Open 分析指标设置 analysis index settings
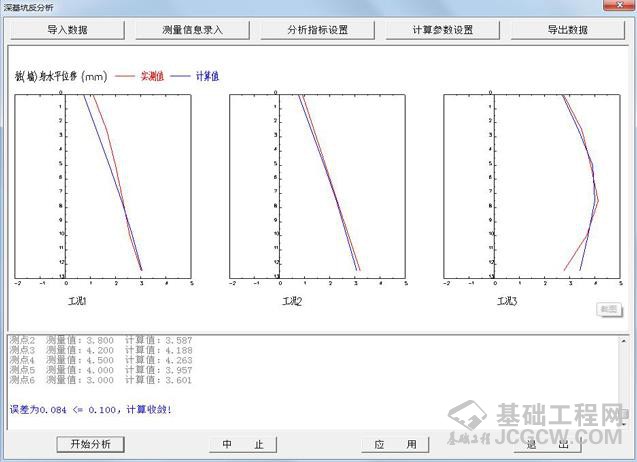Viewport: 637px width, 462px height. (x=317, y=30)
